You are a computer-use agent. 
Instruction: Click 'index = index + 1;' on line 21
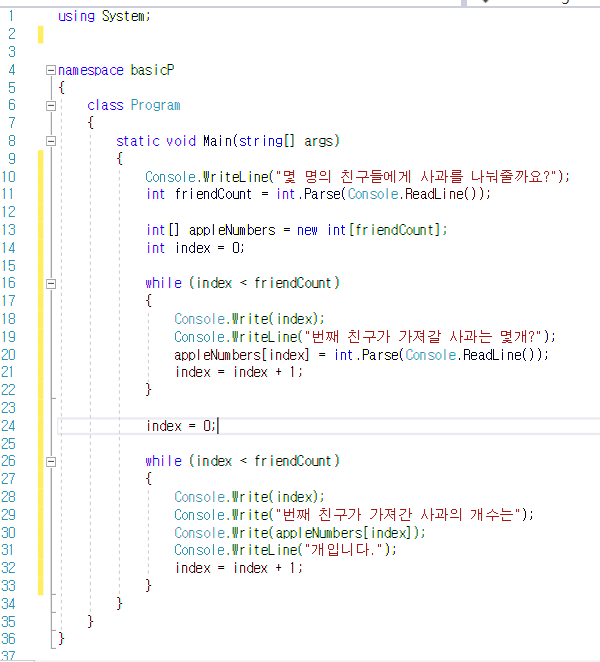click(x=239, y=372)
